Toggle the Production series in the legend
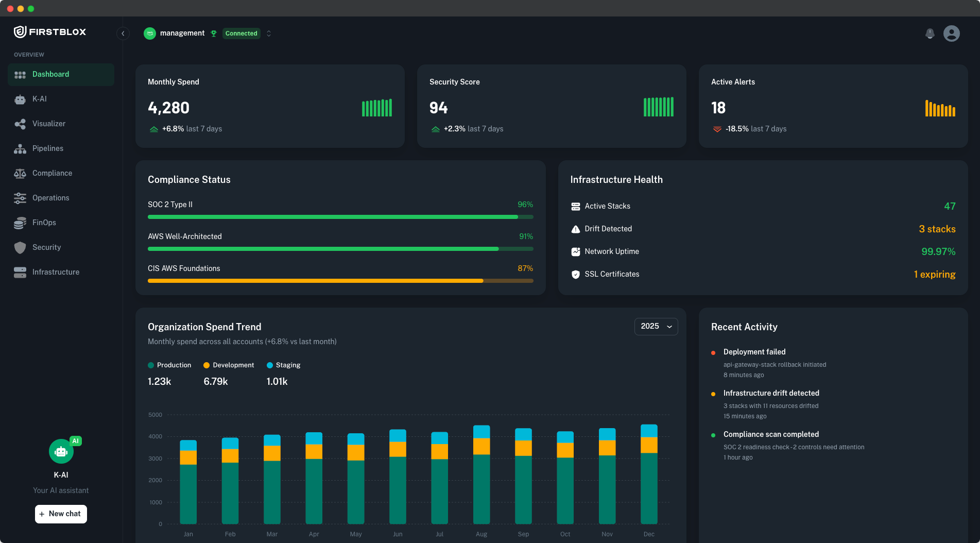 tap(169, 365)
